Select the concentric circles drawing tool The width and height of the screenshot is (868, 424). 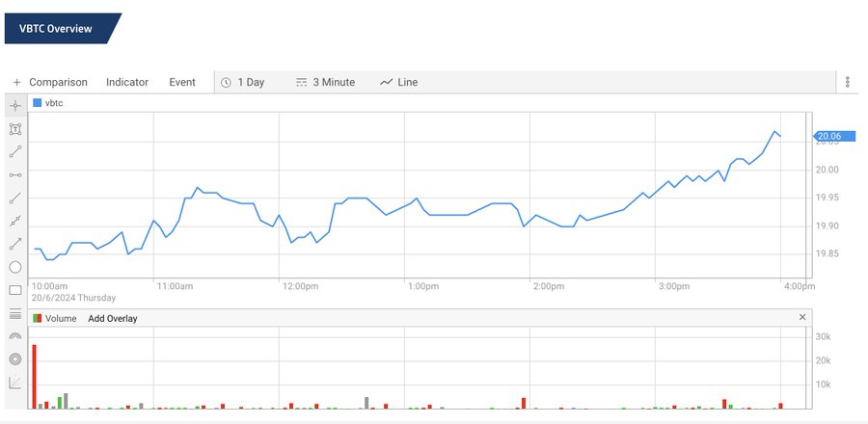tap(15, 359)
